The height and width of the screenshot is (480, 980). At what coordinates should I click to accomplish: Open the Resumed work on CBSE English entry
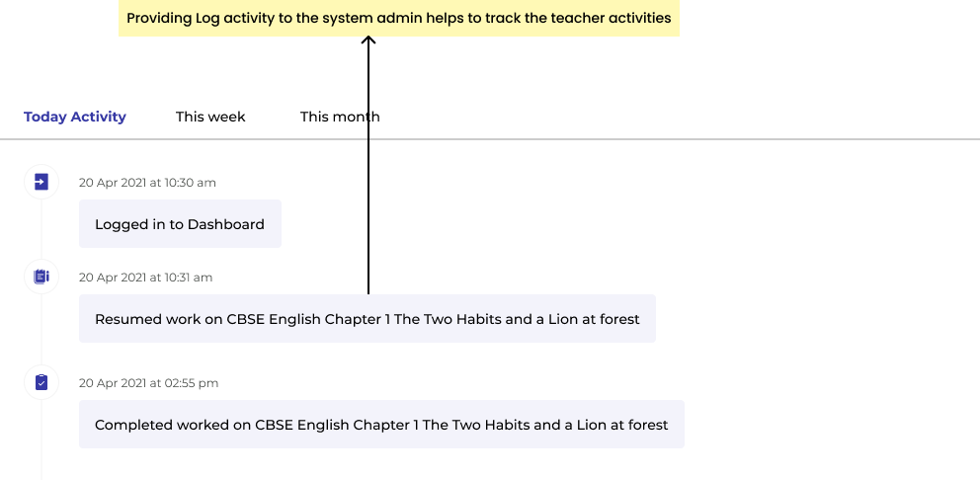367,319
